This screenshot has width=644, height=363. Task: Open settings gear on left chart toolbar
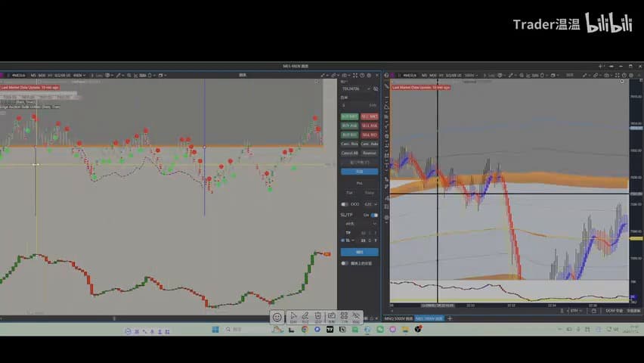pos(369,75)
